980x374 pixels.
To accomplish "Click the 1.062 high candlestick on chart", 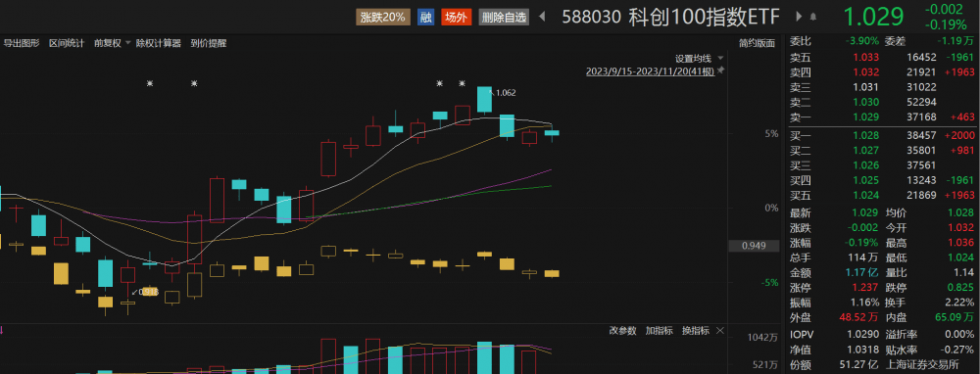I will [484, 100].
